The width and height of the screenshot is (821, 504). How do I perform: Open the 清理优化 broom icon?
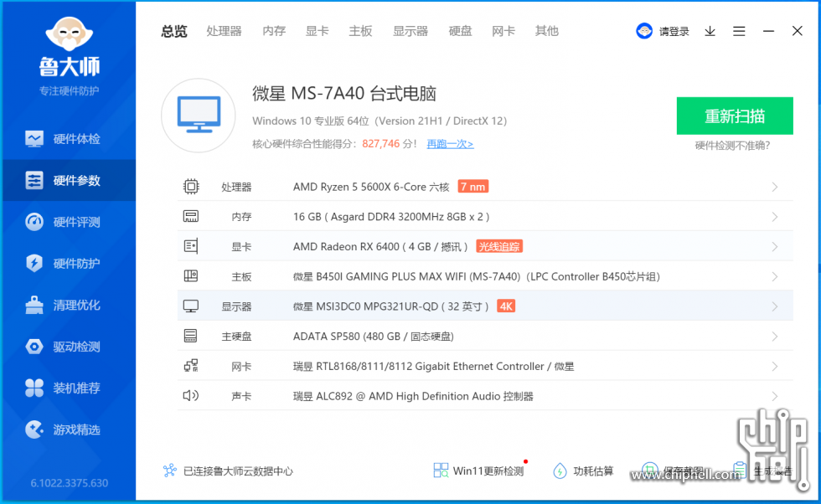[34, 305]
